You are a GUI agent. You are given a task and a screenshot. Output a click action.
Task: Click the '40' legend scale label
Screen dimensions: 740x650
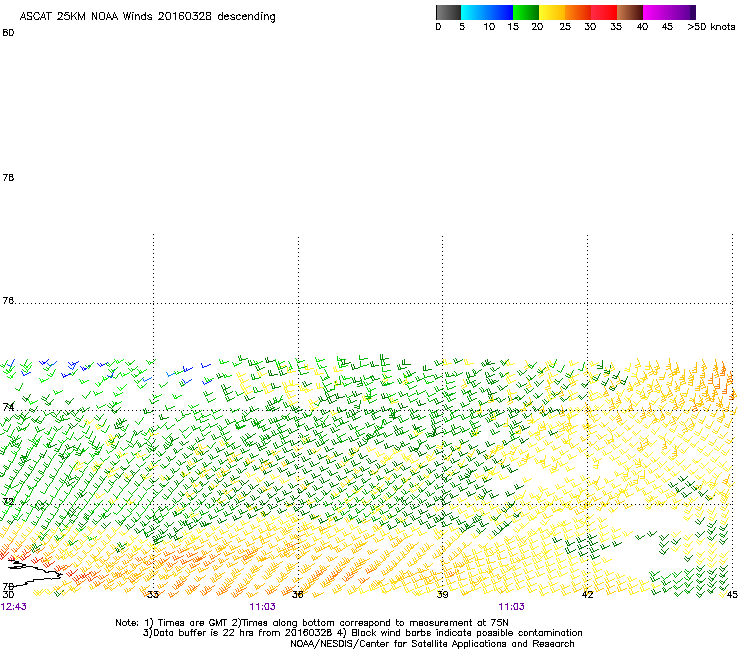[642, 27]
